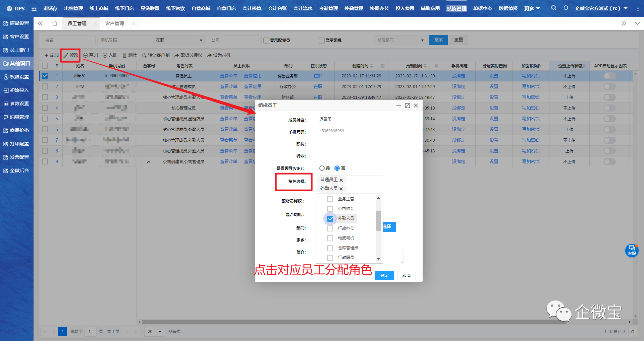Viewport: 644px width, 341px height.
Task: Click the refresh icon at table footer
Action: point(633,332)
